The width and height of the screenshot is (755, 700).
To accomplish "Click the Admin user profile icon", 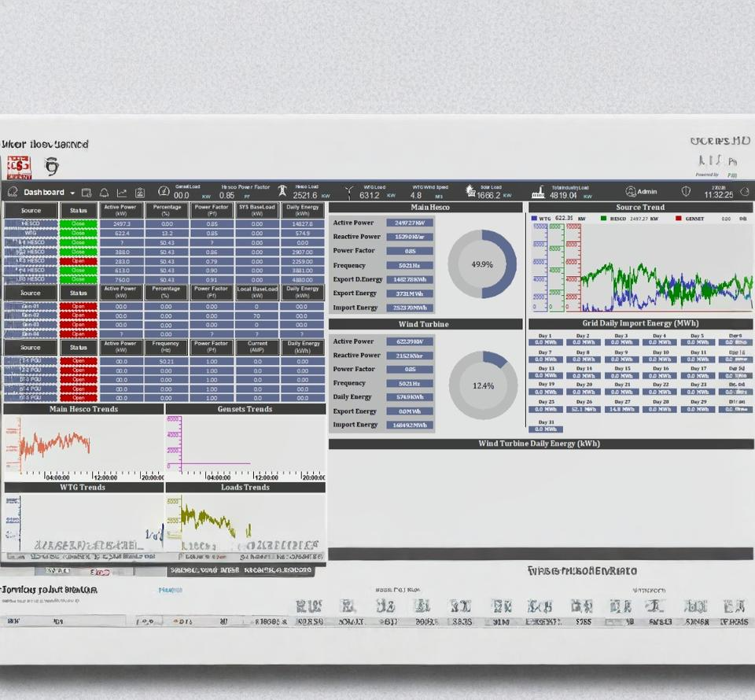I will coord(631,192).
